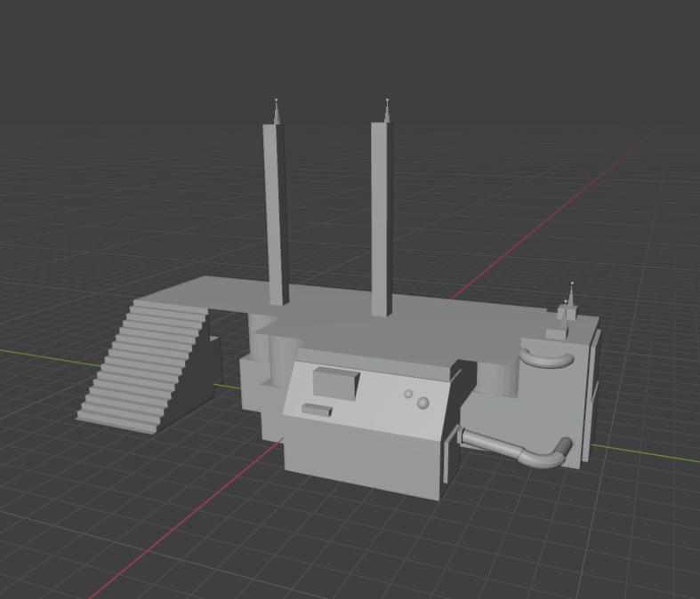Select the small flat box on the console panel
This screenshot has height=599, width=700.
click(x=317, y=410)
